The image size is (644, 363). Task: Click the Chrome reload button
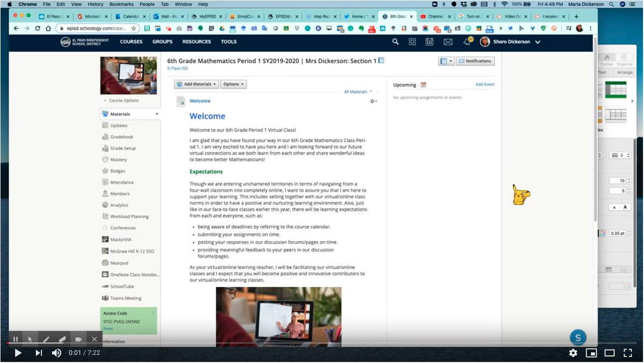pyautogui.click(x=38, y=28)
